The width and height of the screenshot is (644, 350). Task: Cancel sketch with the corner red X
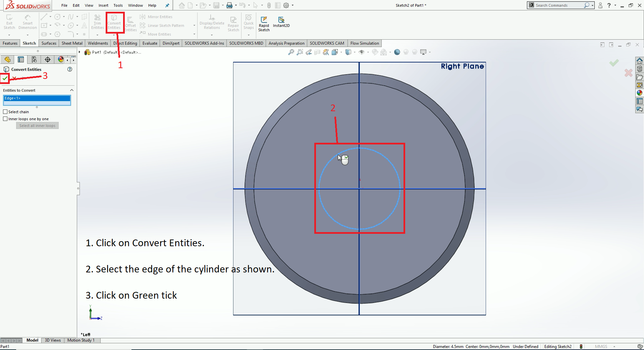[x=629, y=73]
